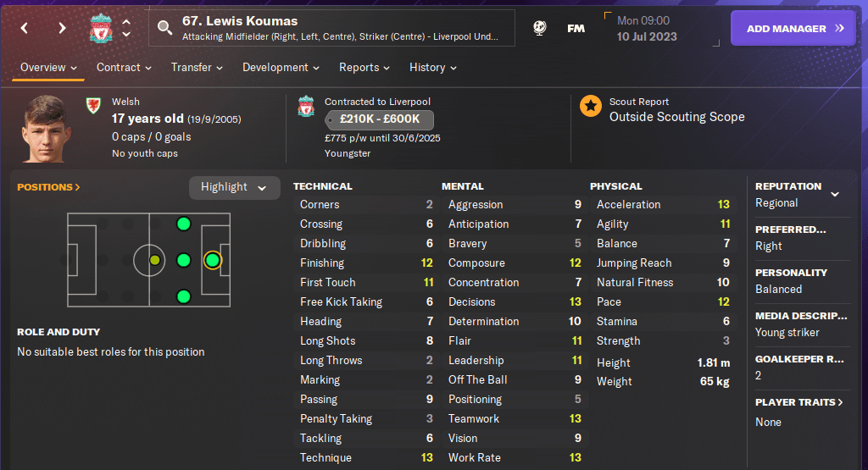The height and width of the screenshot is (470, 868).
Task: Click the Add Manager button
Action: [795, 28]
